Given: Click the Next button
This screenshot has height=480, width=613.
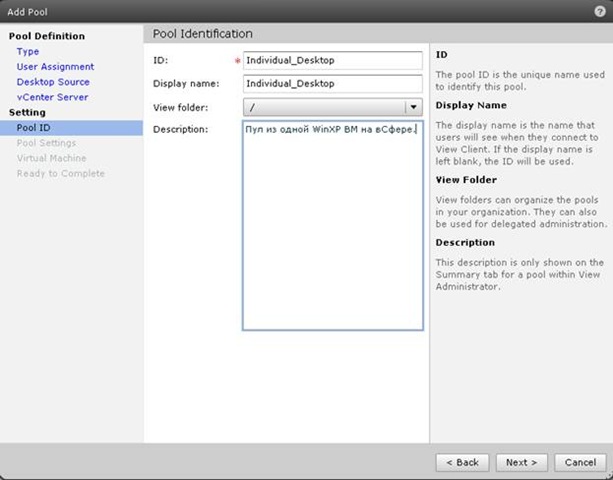Looking at the screenshot, I should click(522, 462).
